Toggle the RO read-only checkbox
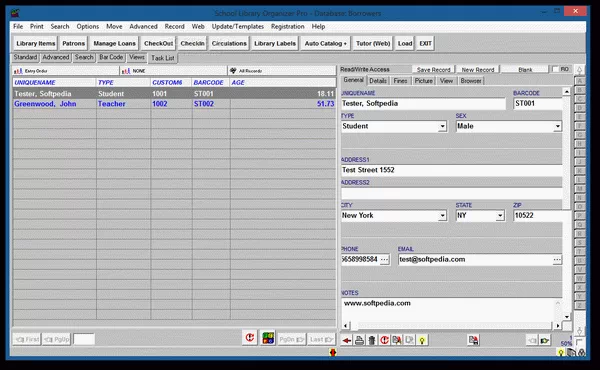 point(556,69)
